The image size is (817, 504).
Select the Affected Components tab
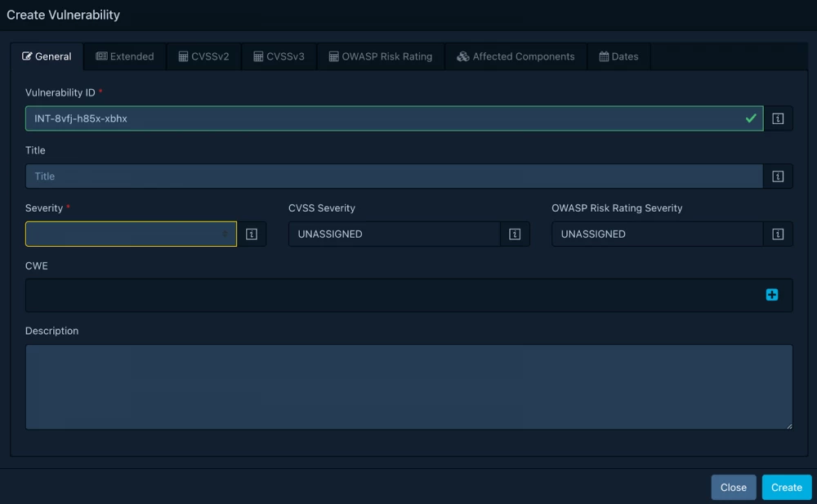tap(516, 56)
